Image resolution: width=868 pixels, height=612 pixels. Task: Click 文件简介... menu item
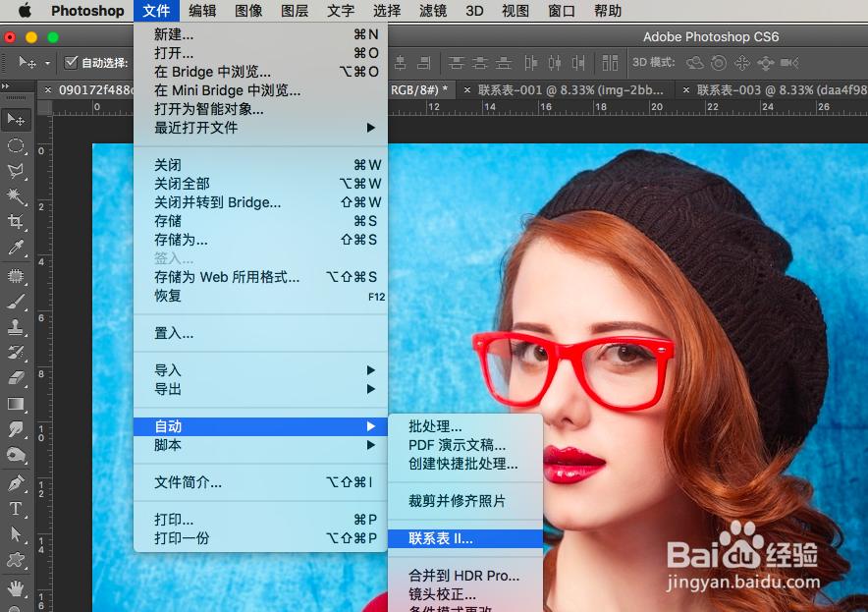[x=260, y=482]
